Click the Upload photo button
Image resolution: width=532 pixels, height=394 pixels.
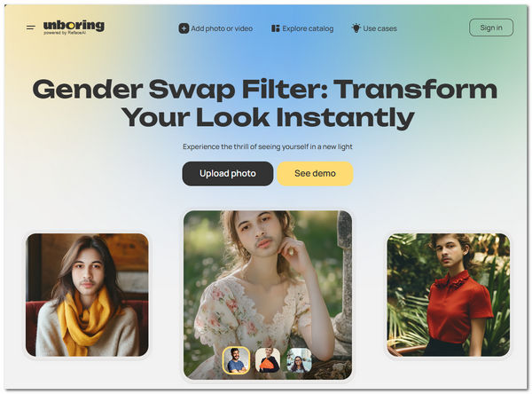click(228, 174)
